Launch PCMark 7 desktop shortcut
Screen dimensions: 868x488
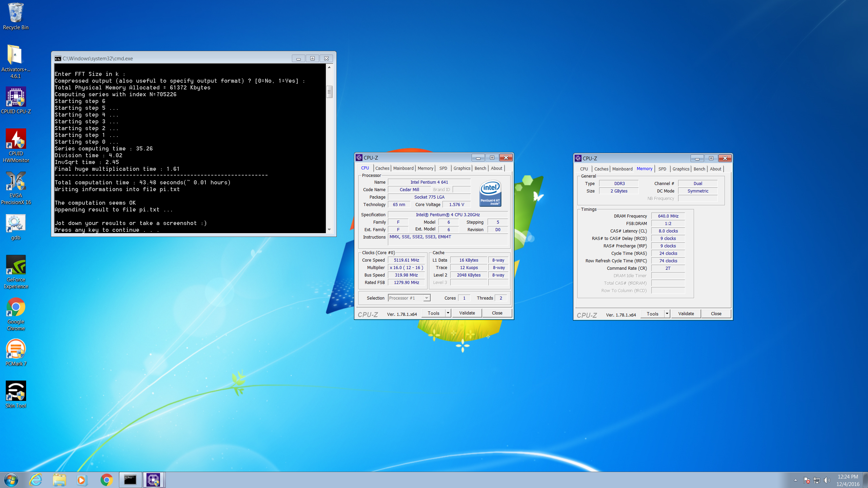pos(16,352)
